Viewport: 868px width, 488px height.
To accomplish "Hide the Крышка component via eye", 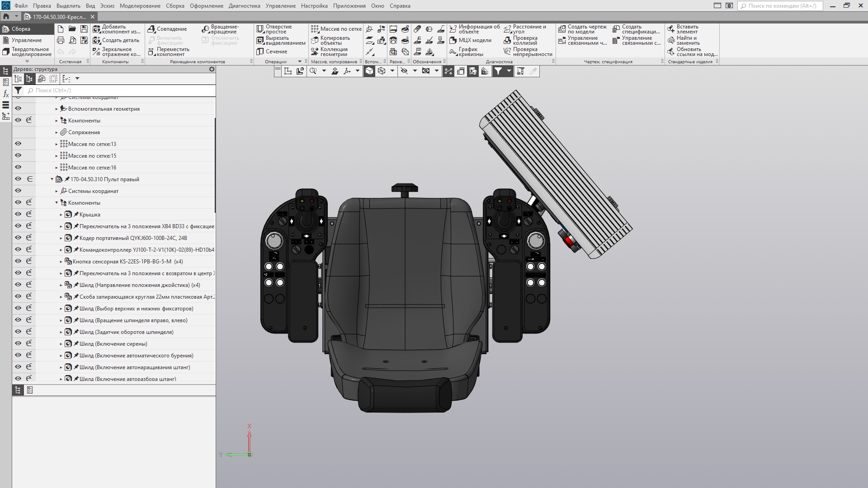I will click(18, 214).
